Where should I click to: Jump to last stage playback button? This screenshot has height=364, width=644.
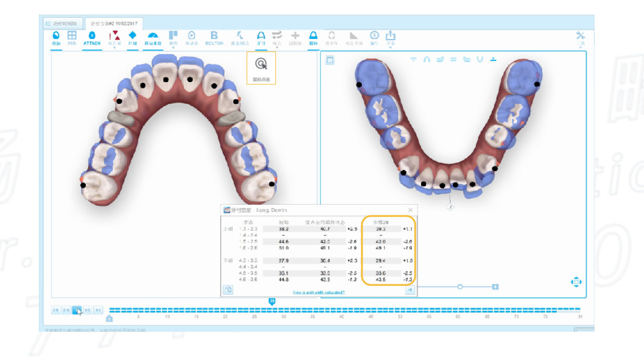[x=99, y=310]
